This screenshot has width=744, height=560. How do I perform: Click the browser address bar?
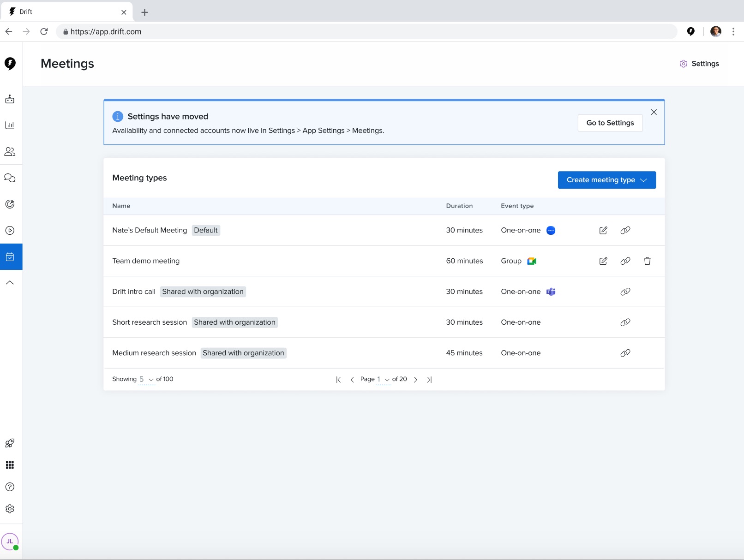[x=367, y=32]
